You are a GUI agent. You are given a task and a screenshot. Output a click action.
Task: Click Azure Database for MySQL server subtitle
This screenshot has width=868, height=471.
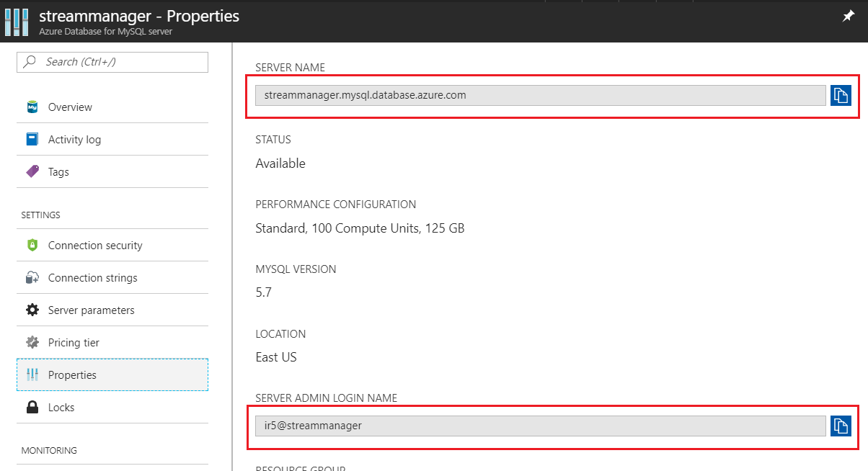(105, 32)
